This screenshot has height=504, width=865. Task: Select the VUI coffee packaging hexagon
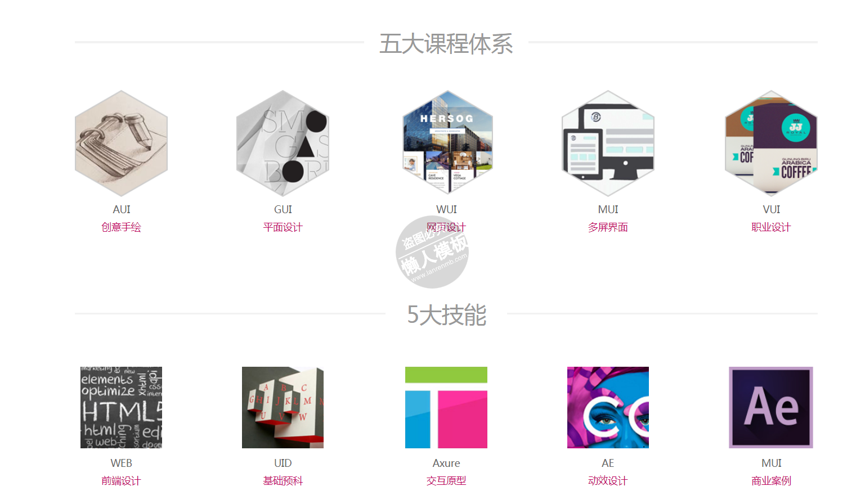coord(771,143)
